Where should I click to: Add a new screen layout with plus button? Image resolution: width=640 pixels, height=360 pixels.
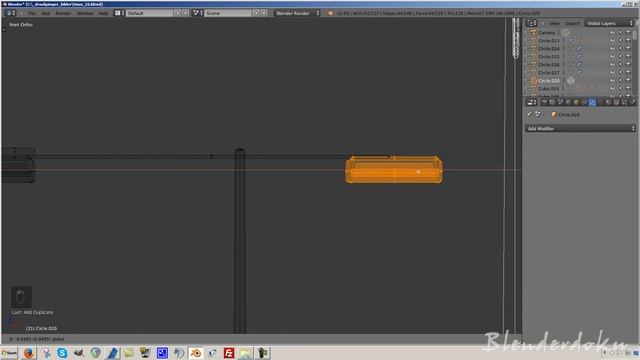[178, 13]
